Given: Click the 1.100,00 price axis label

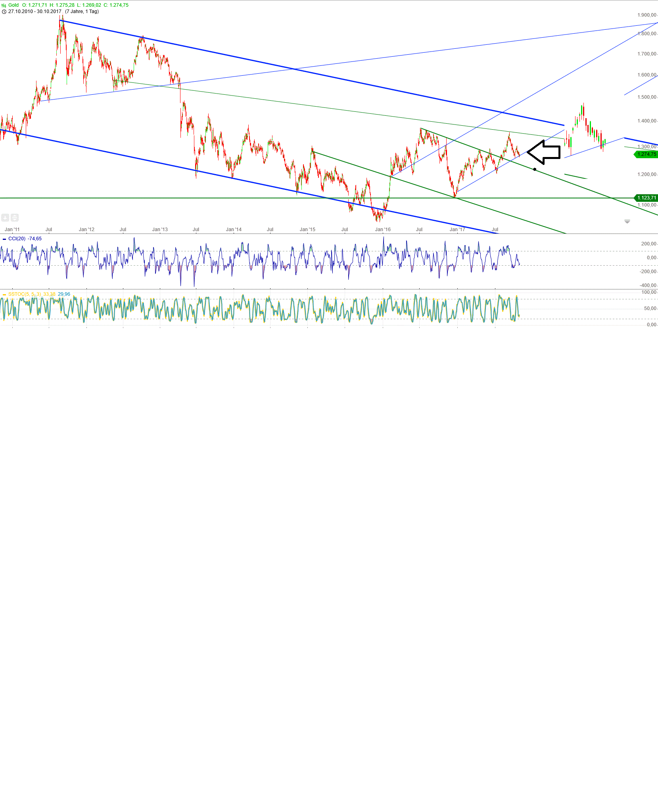Looking at the screenshot, I should pyautogui.click(x=647, y=205).
